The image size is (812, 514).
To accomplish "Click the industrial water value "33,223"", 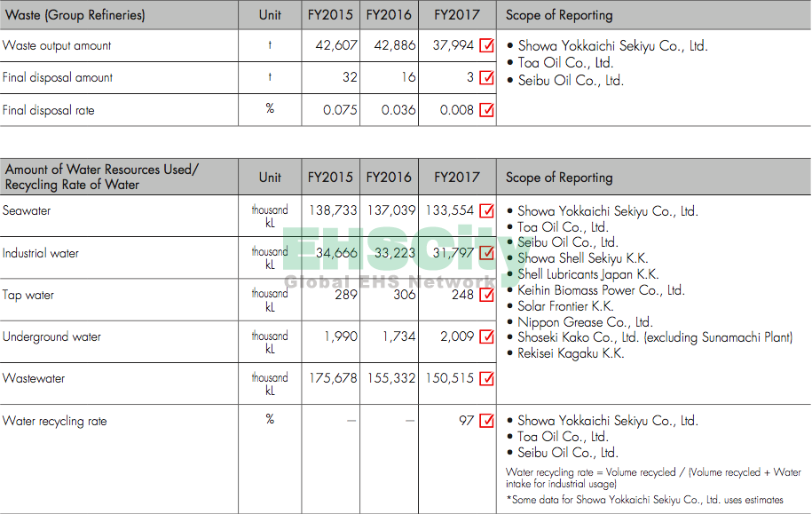I will [x=395, y=253].
